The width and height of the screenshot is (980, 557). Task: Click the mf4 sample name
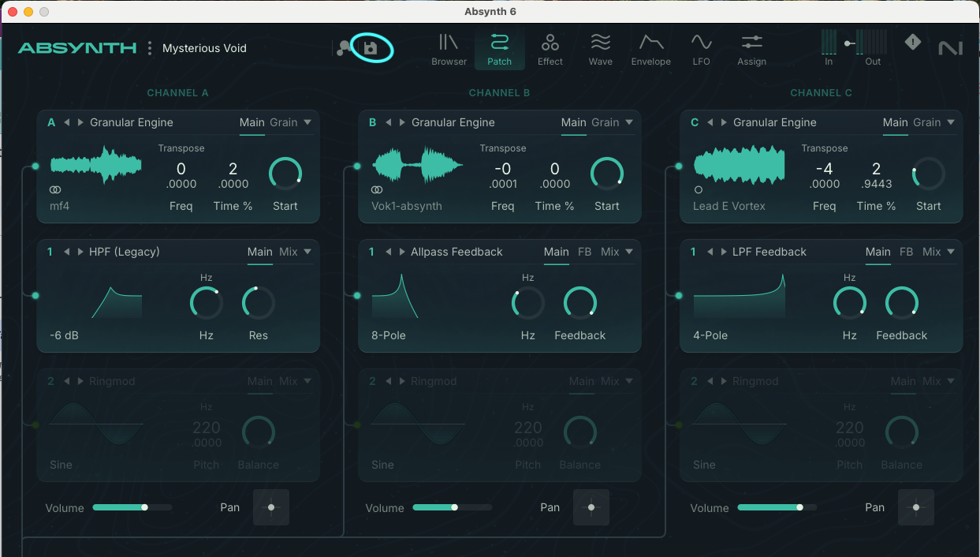59,206
